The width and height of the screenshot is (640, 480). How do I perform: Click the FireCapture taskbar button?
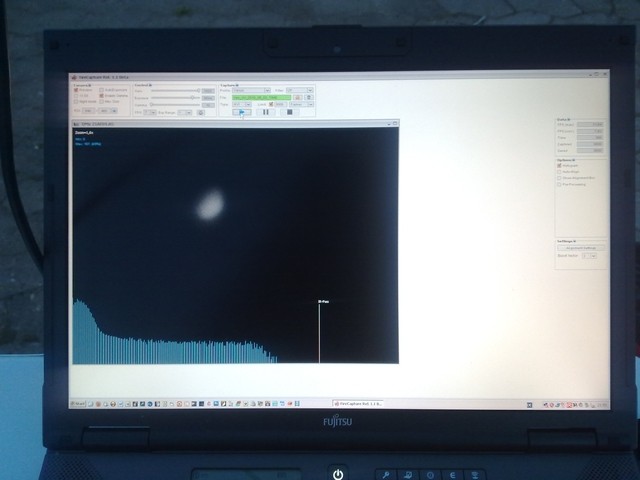tap(358, 404)
